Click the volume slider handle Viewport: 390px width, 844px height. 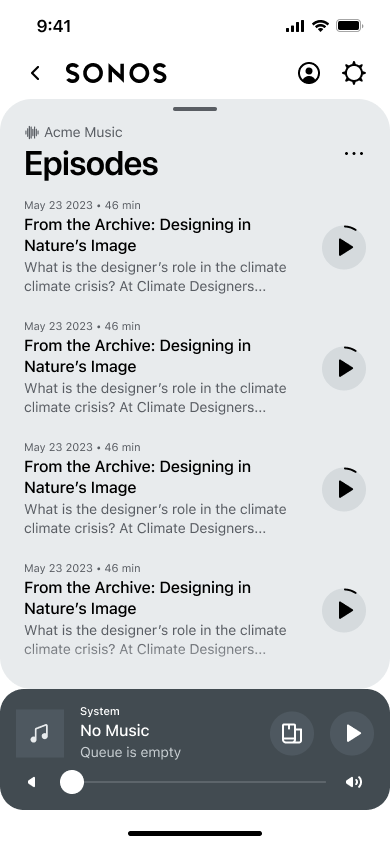72,782
